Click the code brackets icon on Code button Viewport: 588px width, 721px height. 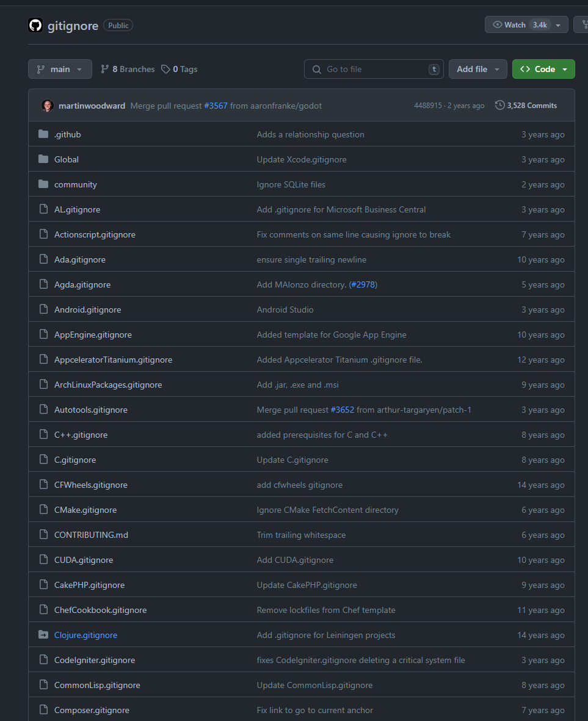pos(525,69)
